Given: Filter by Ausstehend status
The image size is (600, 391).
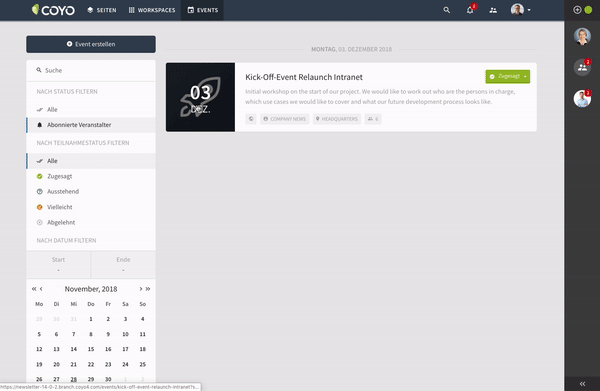Looking at the screenshot, I should point(91,191).
